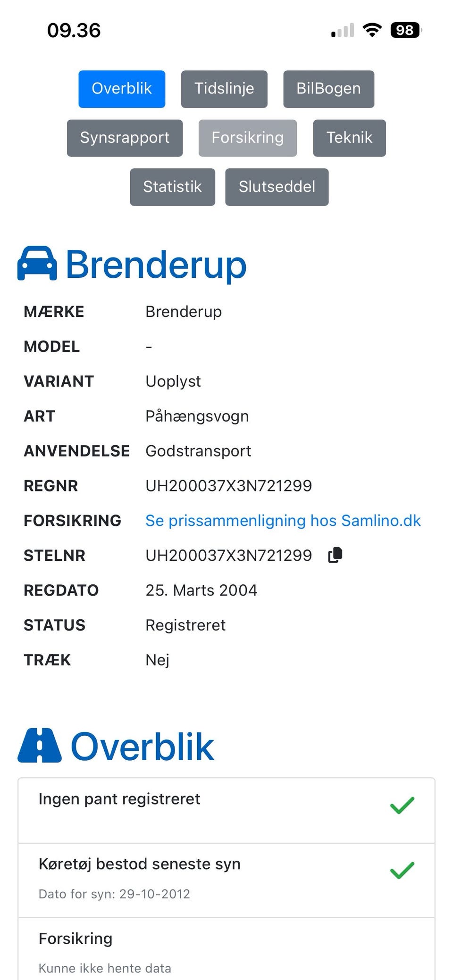Click the copy icon next to STELNR value
The image size is (453, 980).
[336, 555]
